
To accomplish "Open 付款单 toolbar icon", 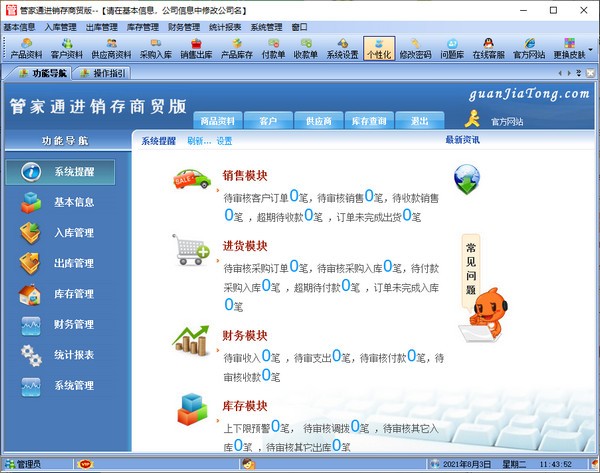I will tap(273, 49).
